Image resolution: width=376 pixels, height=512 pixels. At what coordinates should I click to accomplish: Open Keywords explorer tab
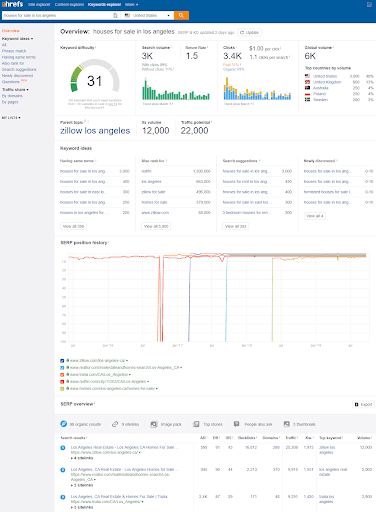tap(104, 4)
